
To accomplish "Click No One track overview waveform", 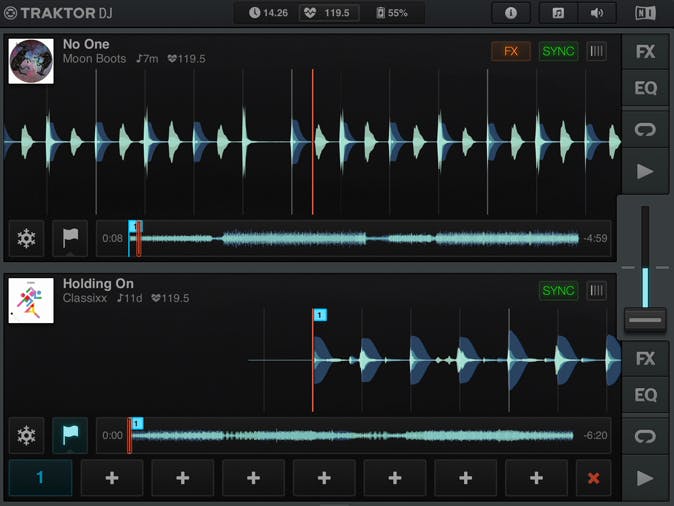I will click(355, 239).
